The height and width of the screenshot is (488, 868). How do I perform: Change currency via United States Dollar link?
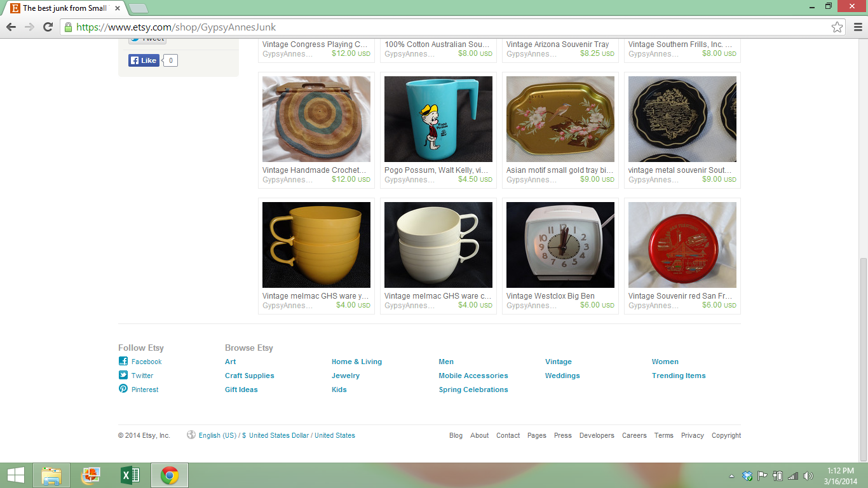pyautogui.click(x=279, y=435)
